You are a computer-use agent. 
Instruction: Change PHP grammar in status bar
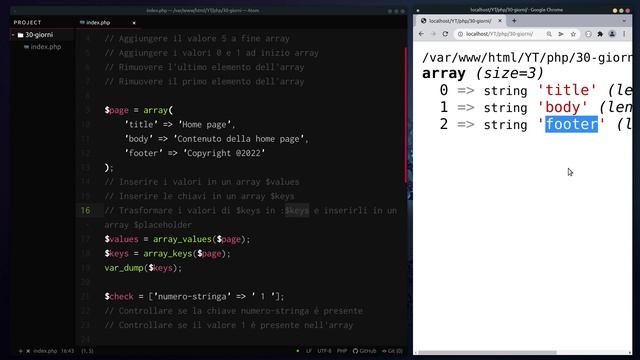click(x=342, y=351)
